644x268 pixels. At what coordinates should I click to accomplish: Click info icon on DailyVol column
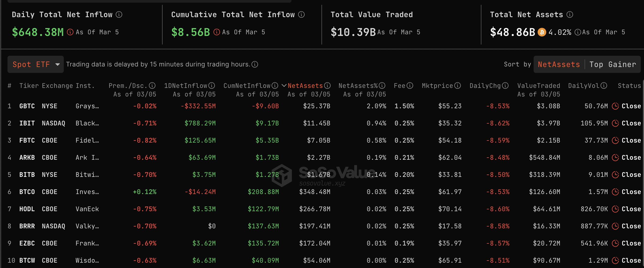tap(604, 85)
